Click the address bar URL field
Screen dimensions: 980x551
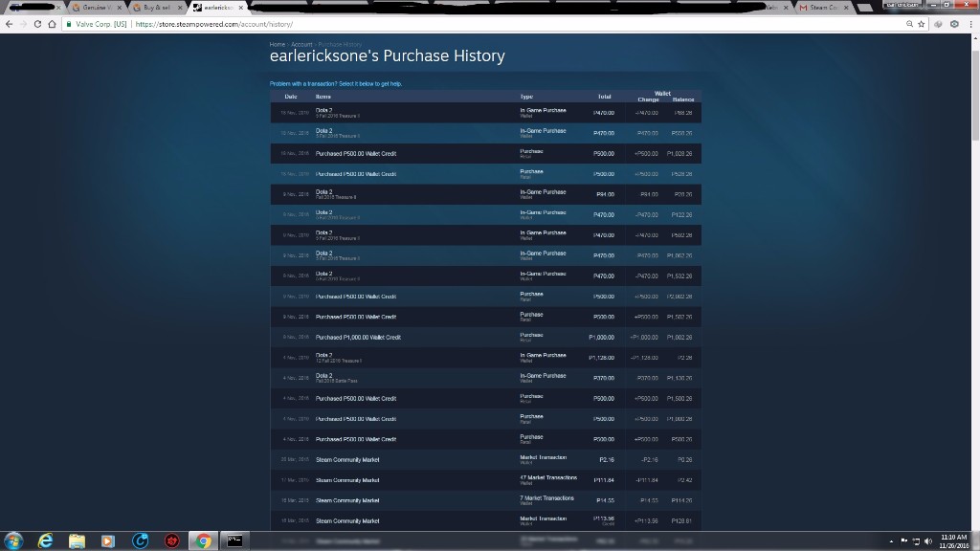pos(479,24)
